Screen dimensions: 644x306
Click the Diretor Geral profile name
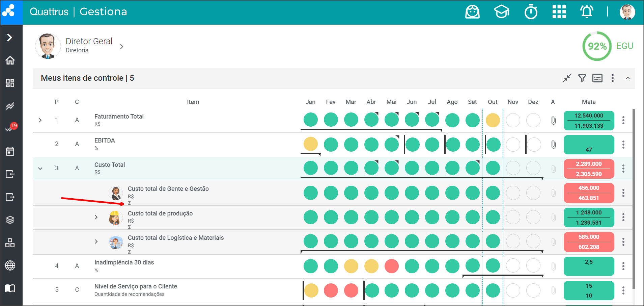pyautogui.click(x=89, y=42)
